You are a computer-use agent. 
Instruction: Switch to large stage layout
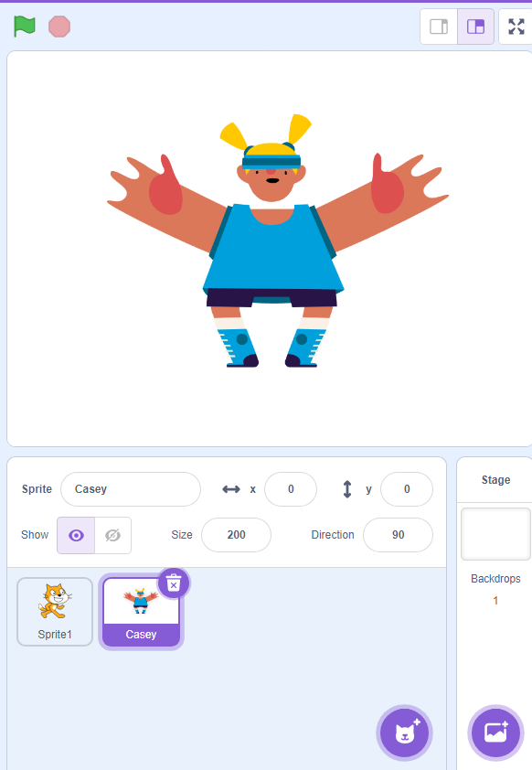[475, 27]
